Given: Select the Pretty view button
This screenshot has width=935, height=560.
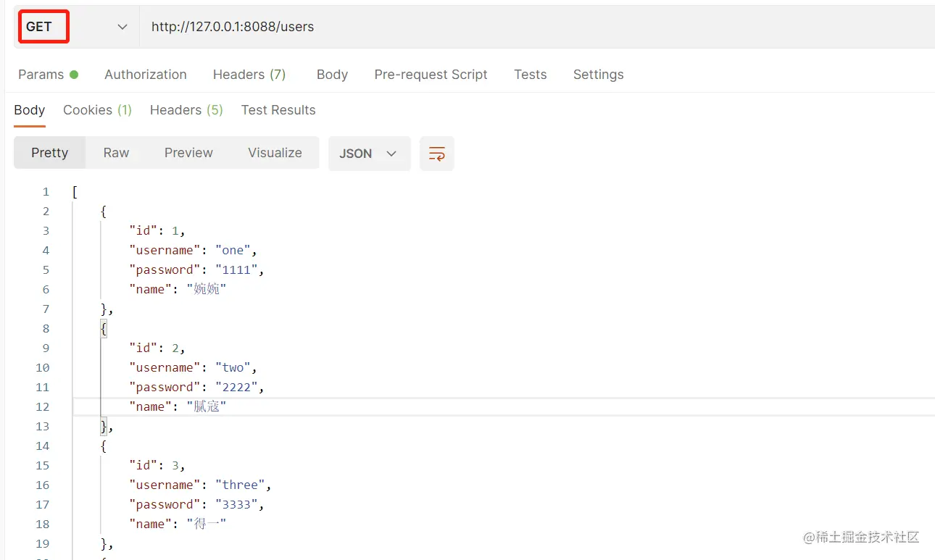Looking at the screenshot, I should 49,153.
